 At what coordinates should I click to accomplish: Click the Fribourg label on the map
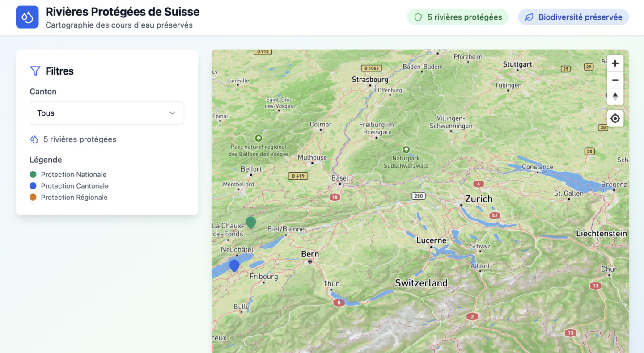[x=264, y=277]
